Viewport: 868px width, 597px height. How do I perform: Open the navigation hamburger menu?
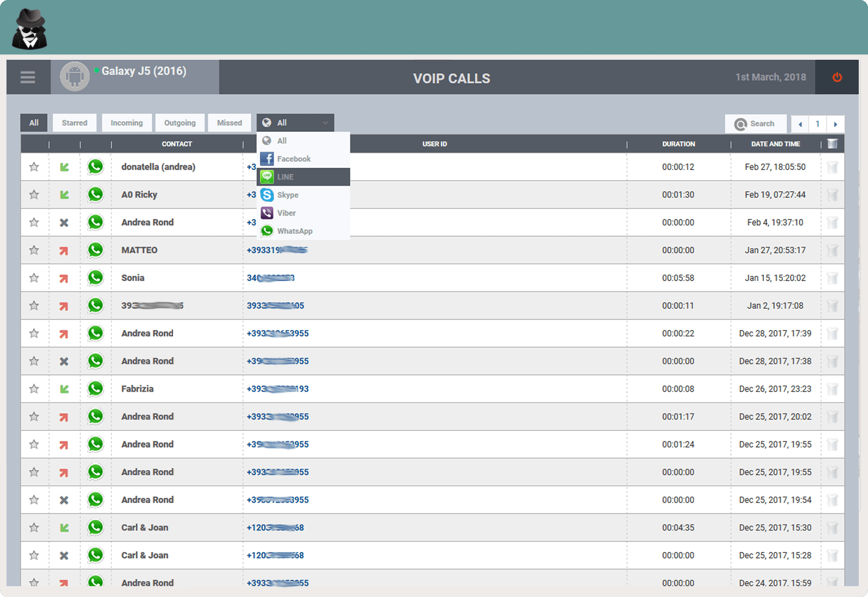(28, 77)
